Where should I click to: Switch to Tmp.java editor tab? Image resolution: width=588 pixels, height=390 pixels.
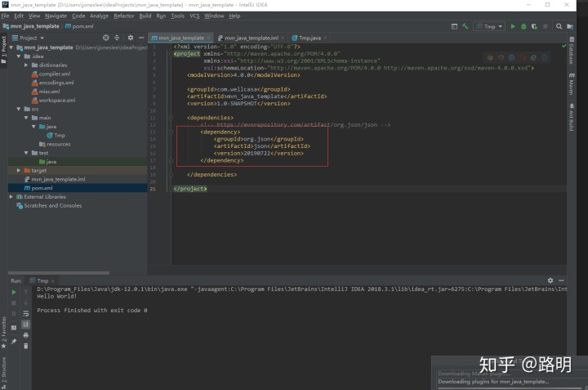310,38
